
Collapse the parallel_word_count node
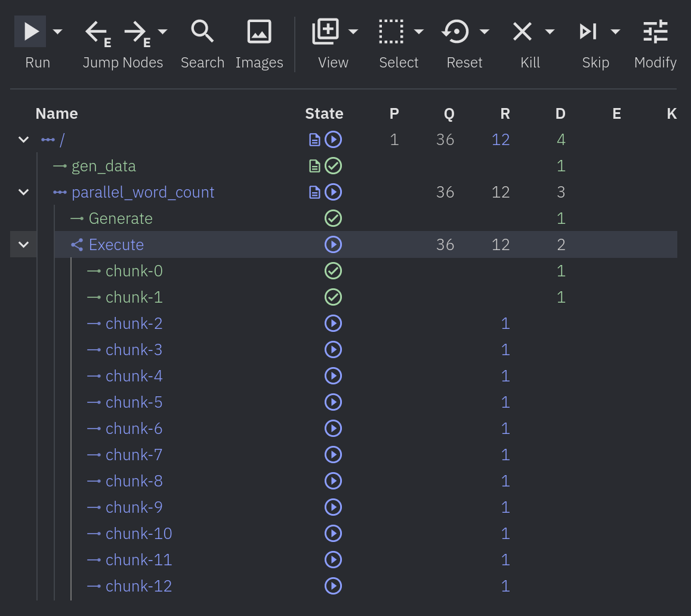24,192
